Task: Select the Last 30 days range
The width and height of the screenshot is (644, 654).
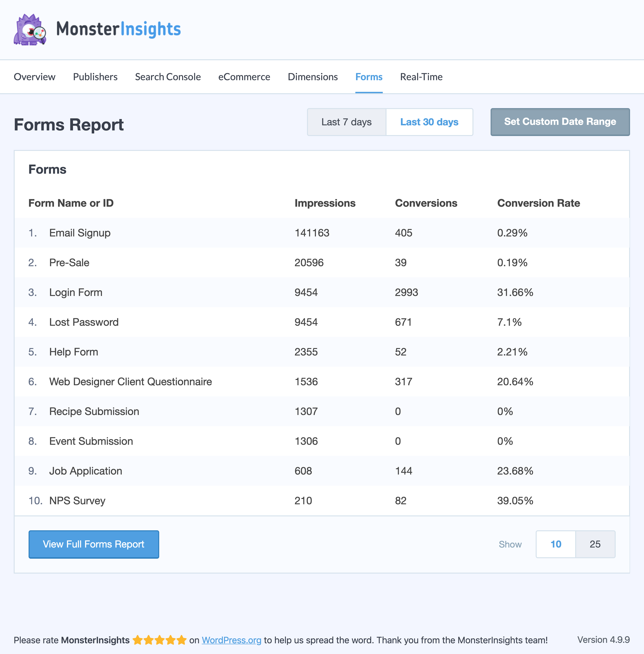Action: pyautogui.click(x=429, y=122)
